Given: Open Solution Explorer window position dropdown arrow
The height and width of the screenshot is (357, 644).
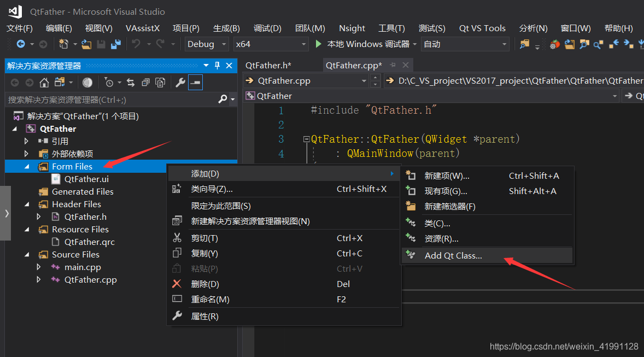Looking at the screenshot, I should (206, 65).
